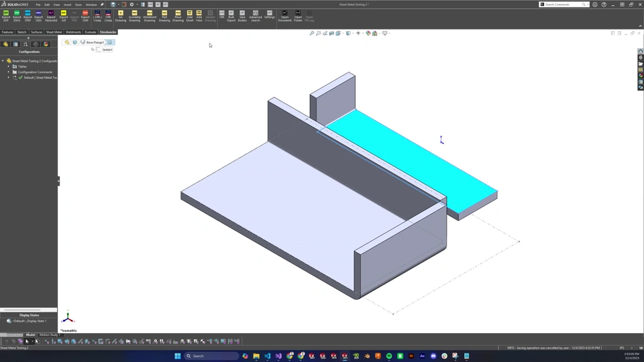Viewport: 644px width, 362px height.
Task: Open the ConfigurationManager tab
Action: (x=25, y=44)
